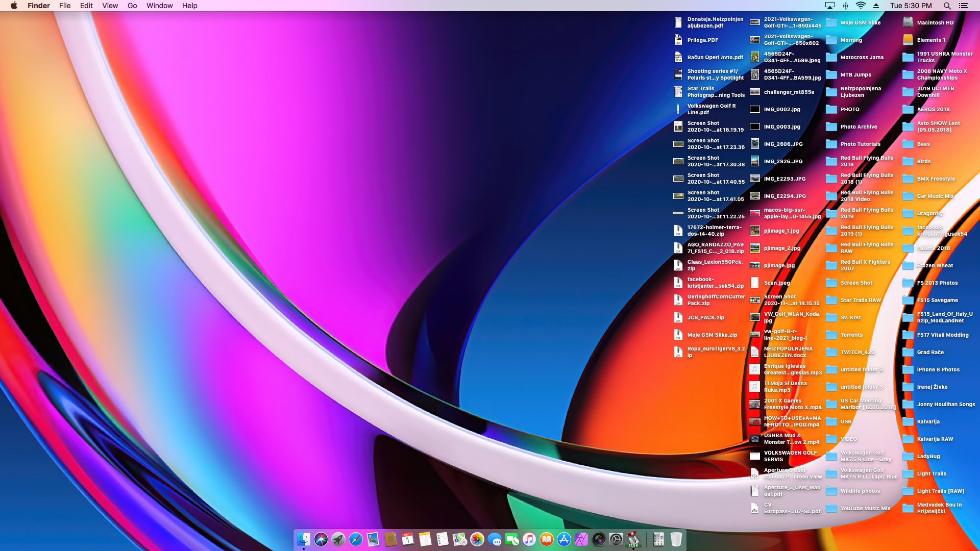Open Affinity Photo from the Dock
980x551 pixels.
pyautogui.click(x=581, y=539)
